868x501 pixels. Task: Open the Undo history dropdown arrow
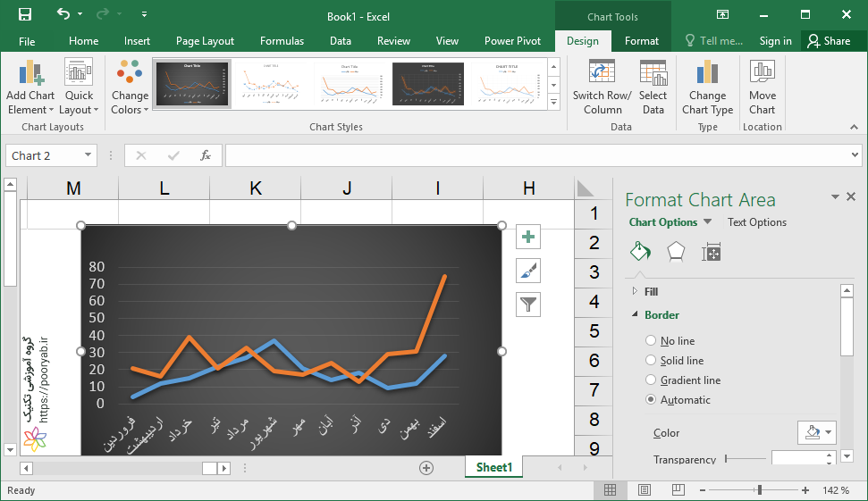click(80, 13)
